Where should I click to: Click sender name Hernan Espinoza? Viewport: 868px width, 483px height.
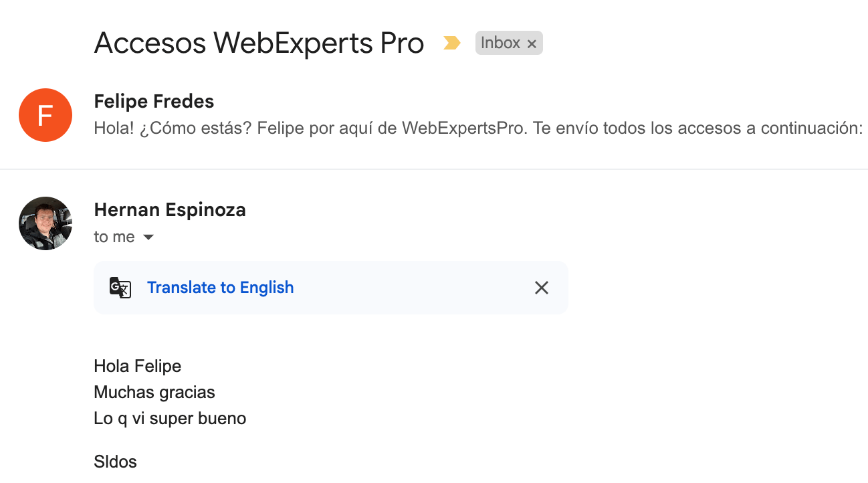click(170, 210)
